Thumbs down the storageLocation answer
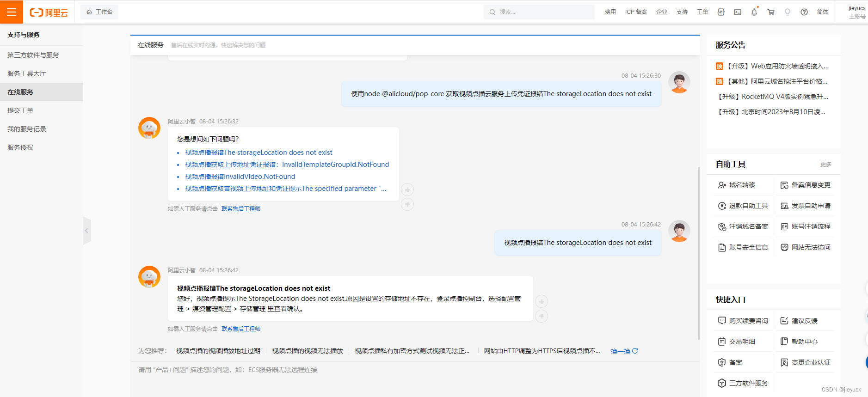The width and height of the screenshot is (868, 397). tap(542, 316)
